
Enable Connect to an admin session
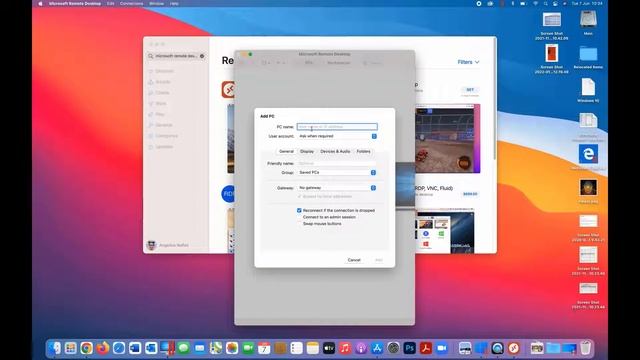(x=299, y=217)
